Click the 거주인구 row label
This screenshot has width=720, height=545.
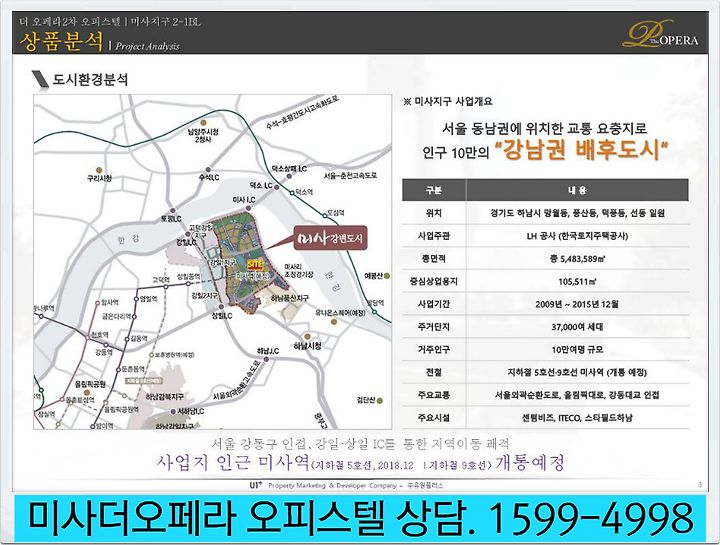[434, 349]
